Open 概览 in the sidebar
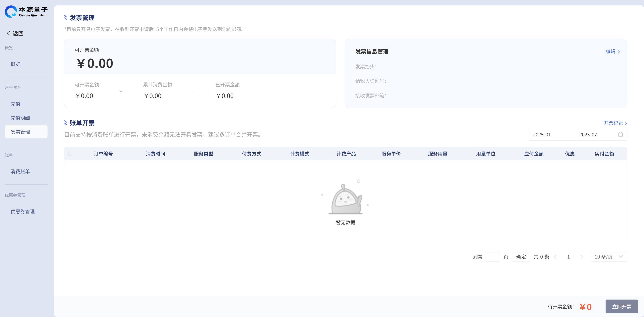This screenshot has height=317, width=644. pos(15,64)
